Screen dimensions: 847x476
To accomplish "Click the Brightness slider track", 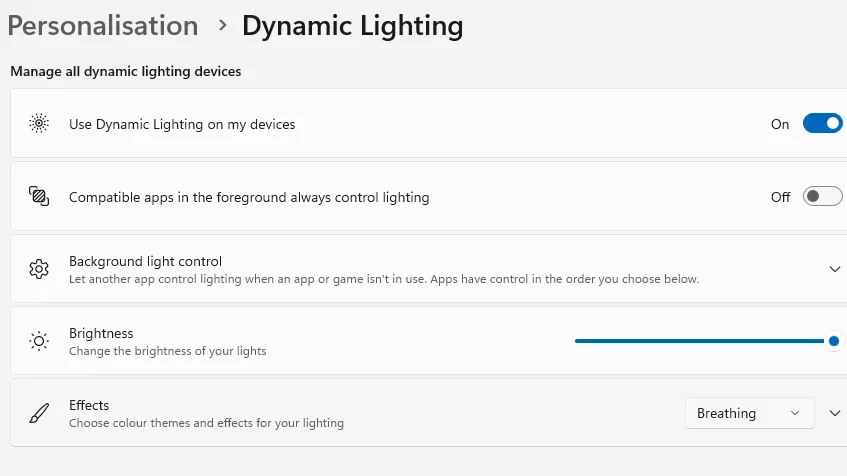I will pyautogui.click(x=700, y=341).
